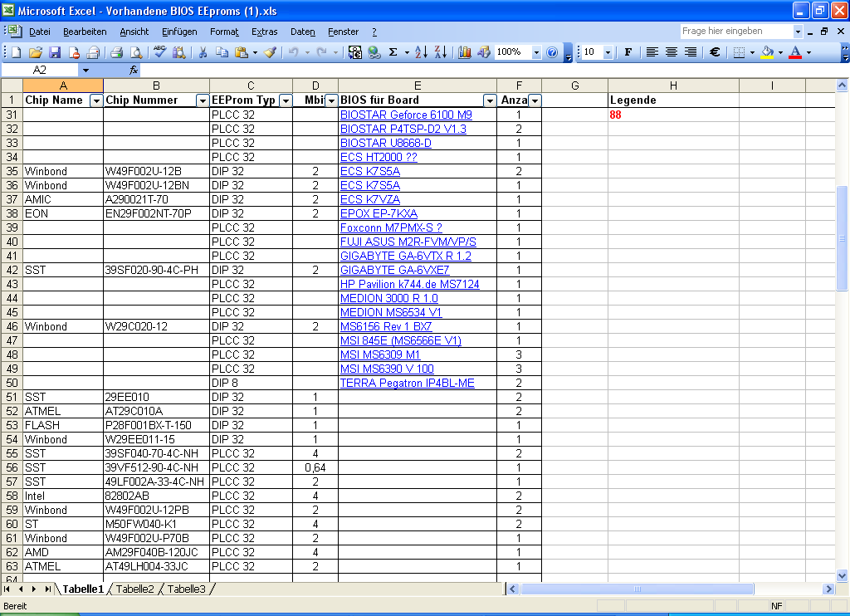The width and height of the screenshot is (850, 616).
Task: Open TERRA Pegatron IP4BL-ME link
Action: tap(407, 383)
